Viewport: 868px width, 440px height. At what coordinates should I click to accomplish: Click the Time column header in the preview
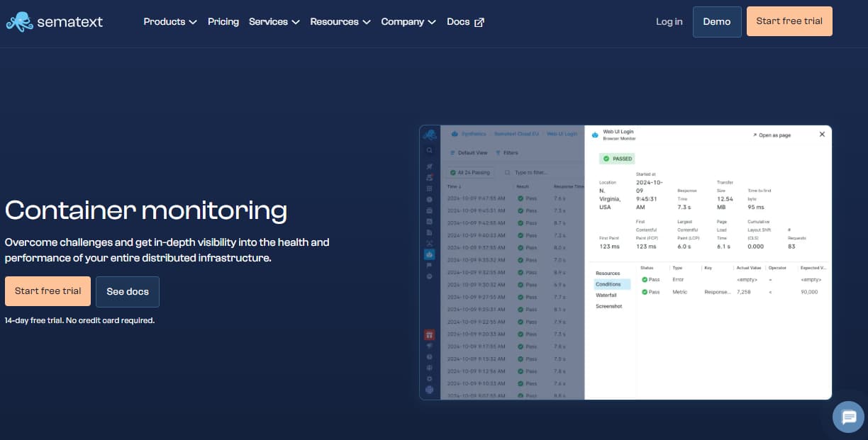click(454, 187)
